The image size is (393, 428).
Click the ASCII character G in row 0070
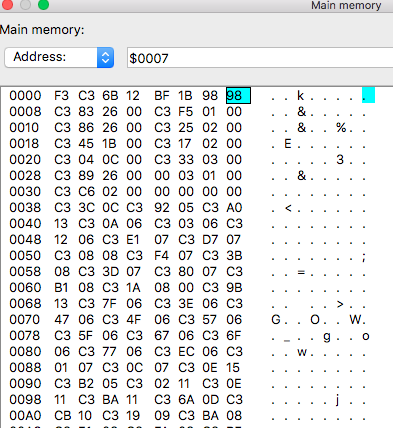pos(276,320)
